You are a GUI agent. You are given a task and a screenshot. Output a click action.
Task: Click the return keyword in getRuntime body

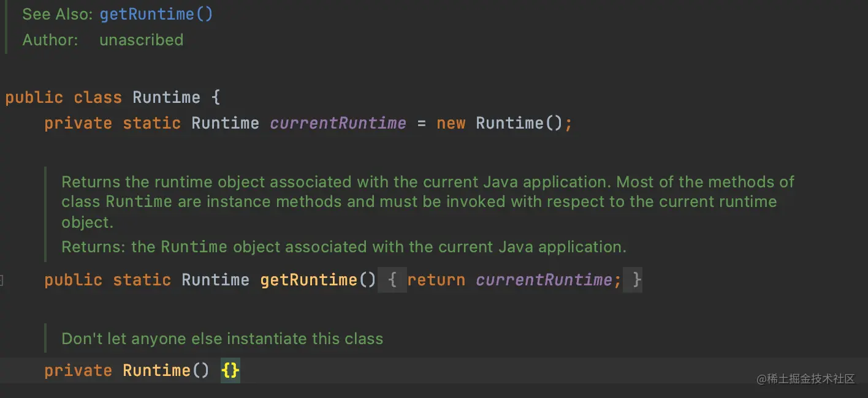(x=436, y=280)
